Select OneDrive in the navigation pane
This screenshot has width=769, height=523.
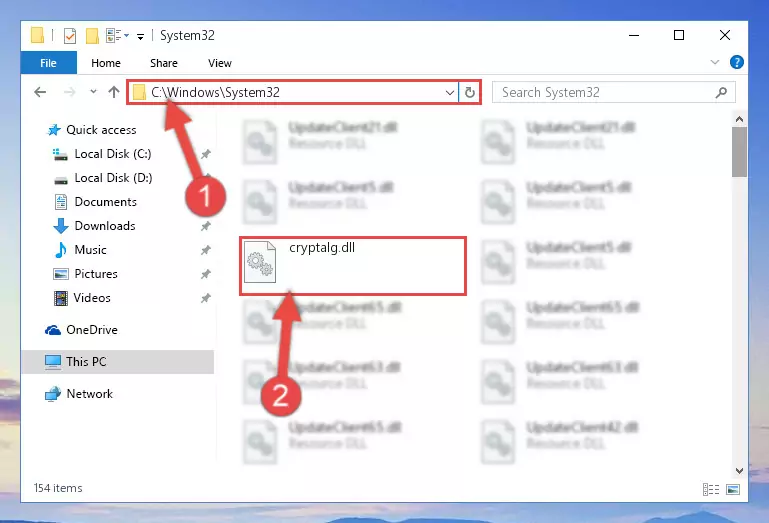coord(92,330)
